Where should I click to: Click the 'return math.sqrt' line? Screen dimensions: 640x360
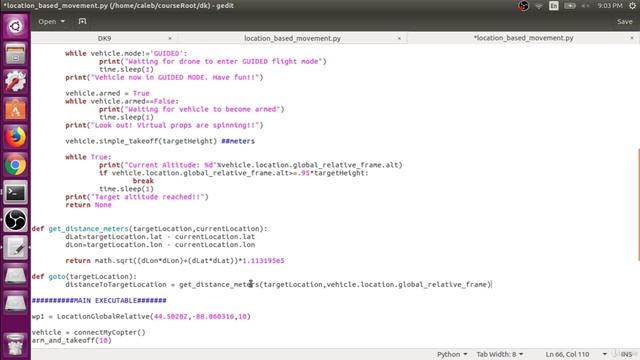coord(175,261)
